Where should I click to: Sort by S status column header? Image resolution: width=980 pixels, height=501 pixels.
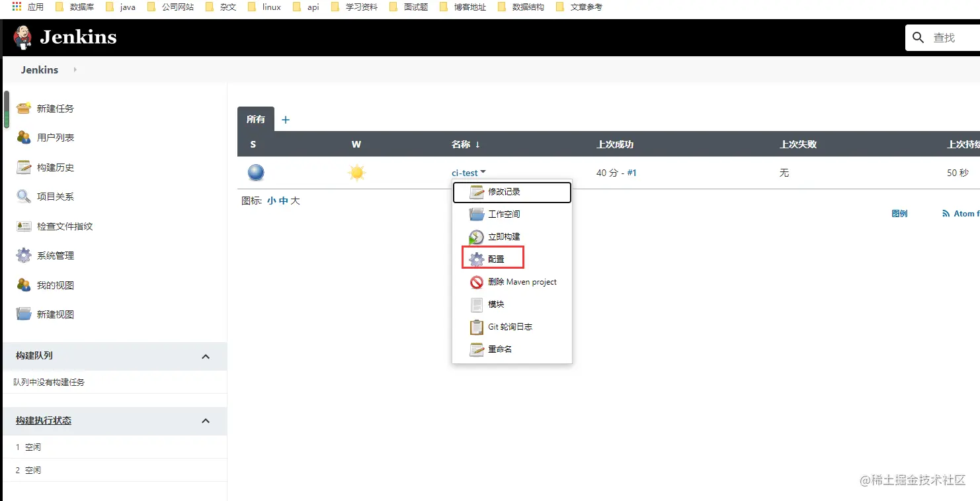[x=253, y=144]
